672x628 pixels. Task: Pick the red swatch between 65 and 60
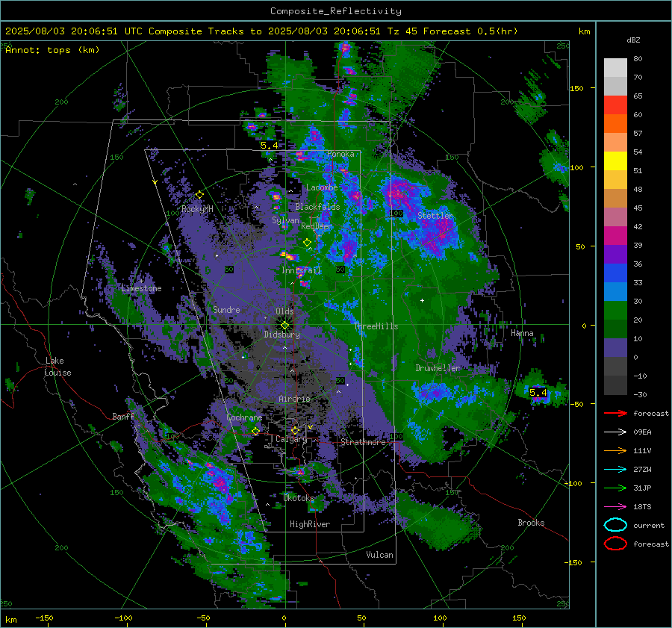click(615, 105)
